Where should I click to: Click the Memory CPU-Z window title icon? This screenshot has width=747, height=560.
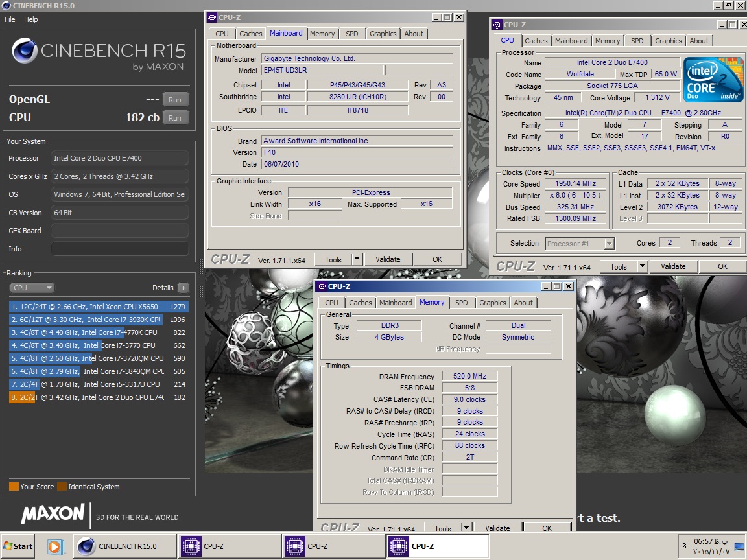(322, 286)
